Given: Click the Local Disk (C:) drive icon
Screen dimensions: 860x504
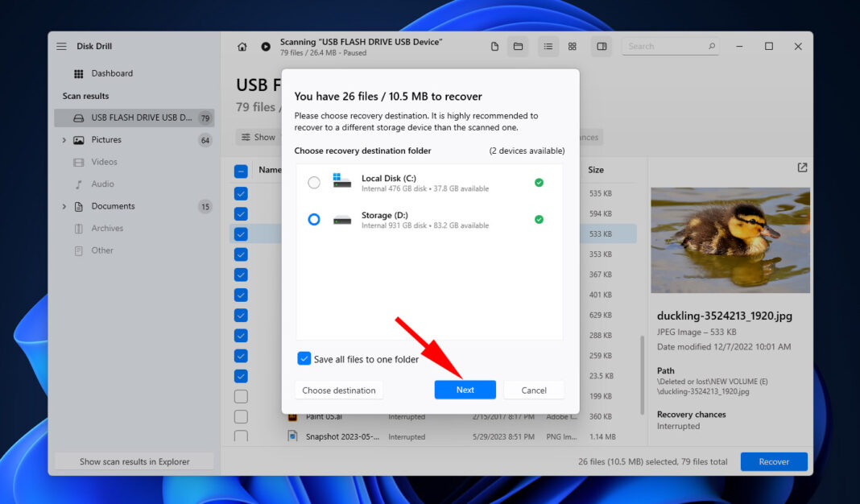Looking at the screenshot, I should click(341, 180).
